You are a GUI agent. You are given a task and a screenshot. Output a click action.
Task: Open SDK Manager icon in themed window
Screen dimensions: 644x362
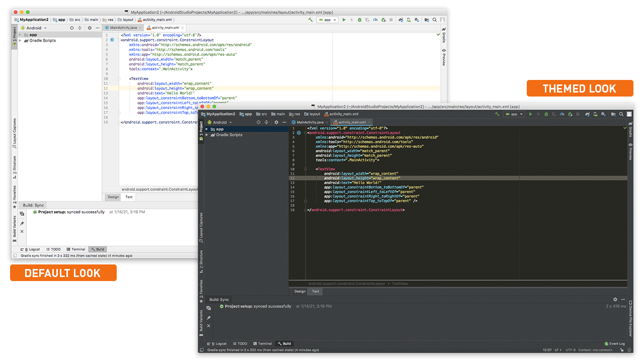coord(603,114)
